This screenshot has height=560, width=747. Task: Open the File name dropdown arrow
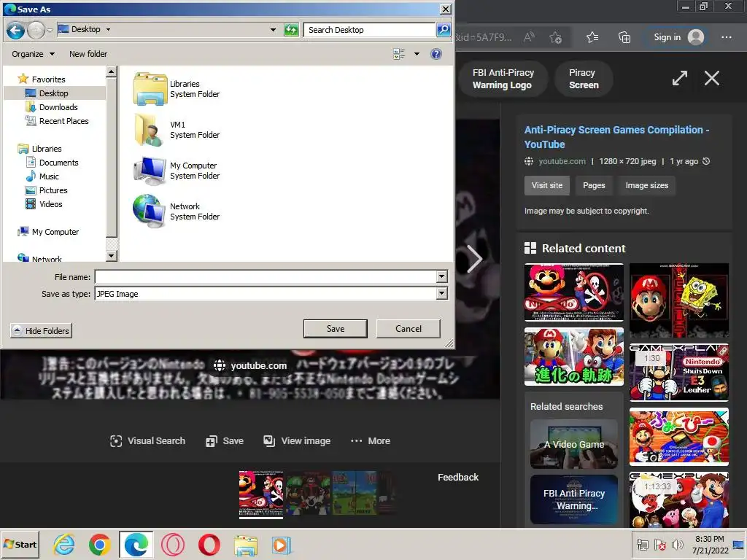441,276
